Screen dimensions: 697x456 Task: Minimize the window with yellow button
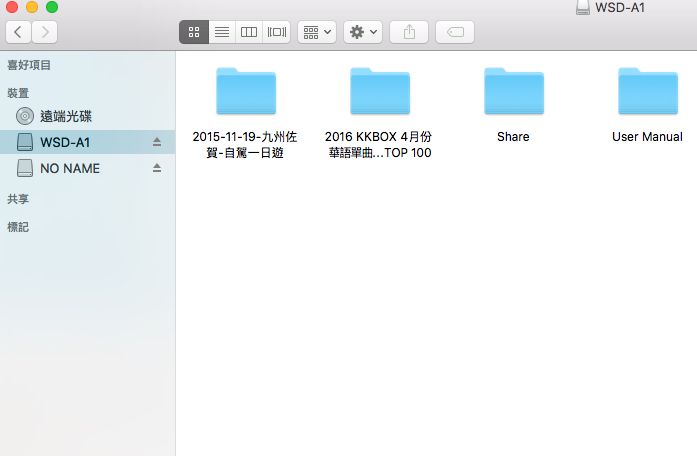point(32,7)
